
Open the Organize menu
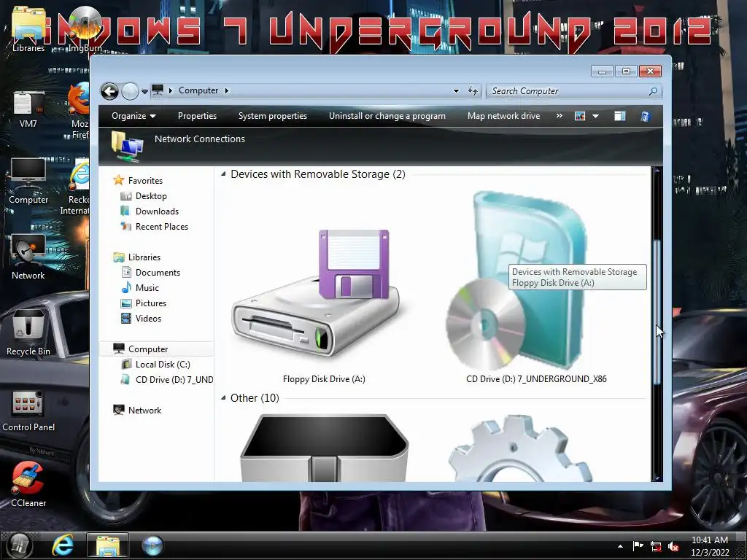click(133, 116)
